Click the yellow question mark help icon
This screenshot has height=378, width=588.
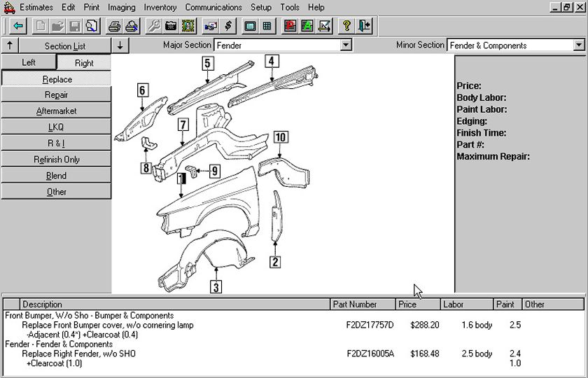pos(347,26)
